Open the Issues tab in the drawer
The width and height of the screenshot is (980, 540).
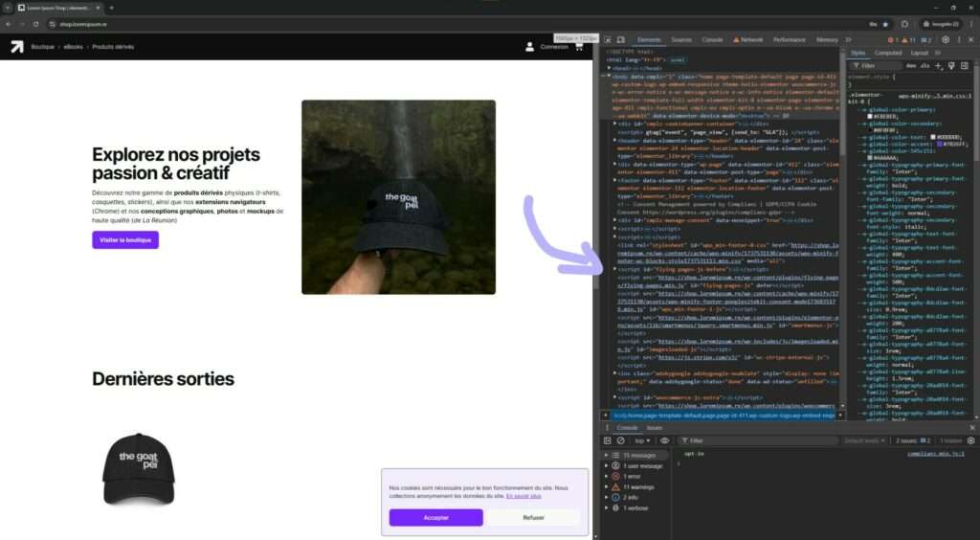(x=655, y=428)
